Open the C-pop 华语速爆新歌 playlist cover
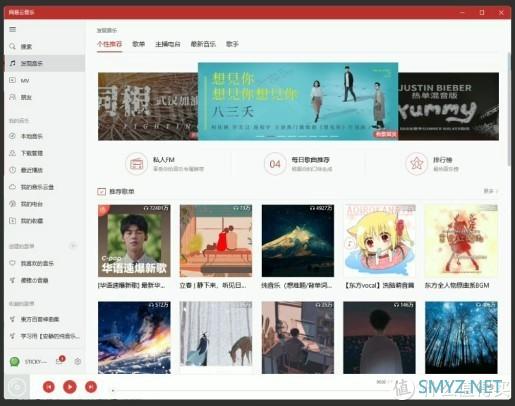This screenshot has width=515, height=406. [134, 241]
